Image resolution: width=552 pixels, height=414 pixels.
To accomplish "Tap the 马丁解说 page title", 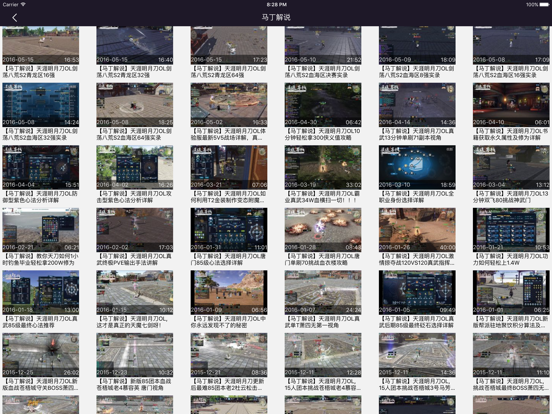I will [276, 17].
